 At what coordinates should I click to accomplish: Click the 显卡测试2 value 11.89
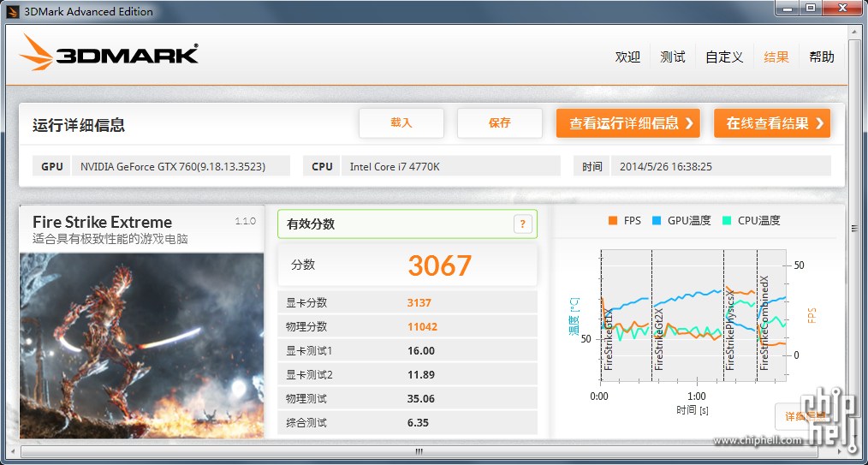(x=420, y=375)
